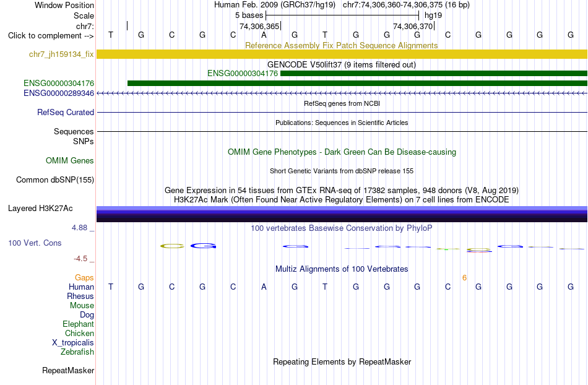Image resolution: width=588 pixels, height=385 pixels.
Task: Select the Elephant species label
Action: click(x=78, y=324)
